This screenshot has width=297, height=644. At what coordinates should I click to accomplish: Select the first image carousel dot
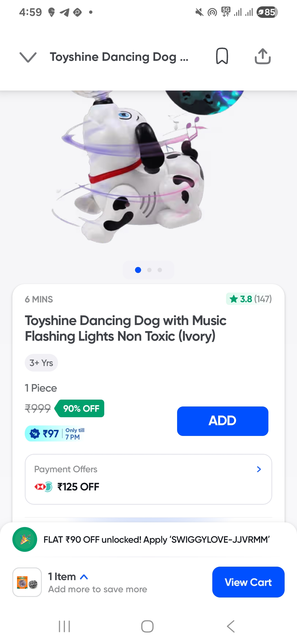138,270
